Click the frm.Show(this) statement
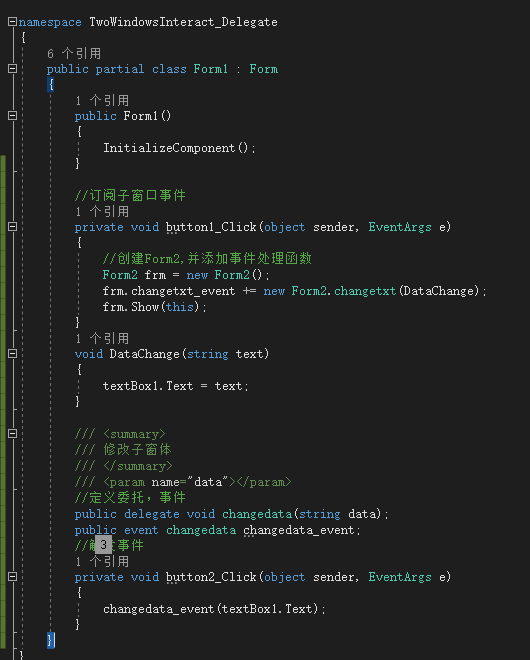This screenshot has height=660, width=530. point(155,307)
